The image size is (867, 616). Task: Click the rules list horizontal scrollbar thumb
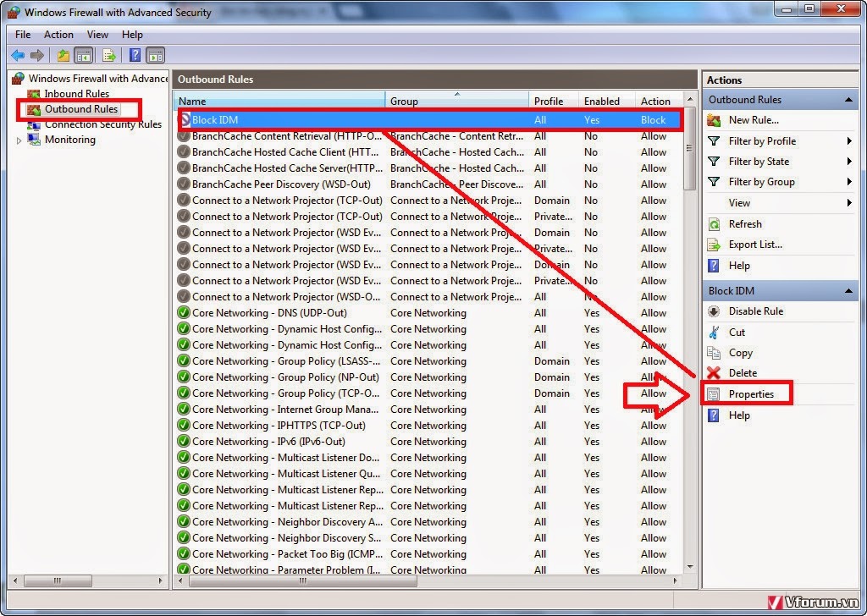pyautogui.click(x=303, y=580)
